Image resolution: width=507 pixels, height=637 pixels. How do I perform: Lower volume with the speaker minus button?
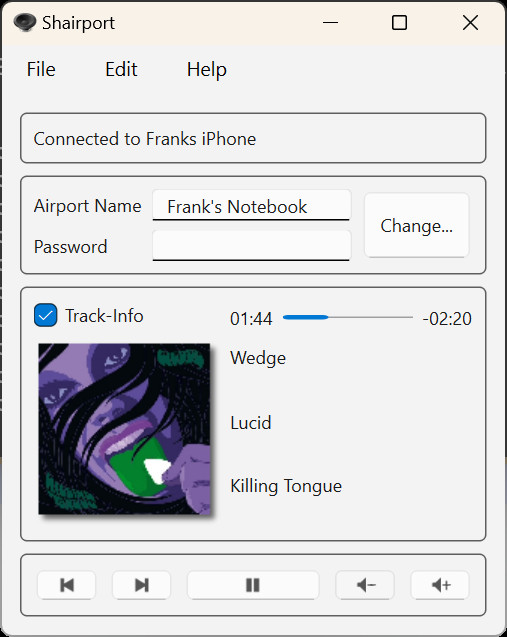pos(365,585)
